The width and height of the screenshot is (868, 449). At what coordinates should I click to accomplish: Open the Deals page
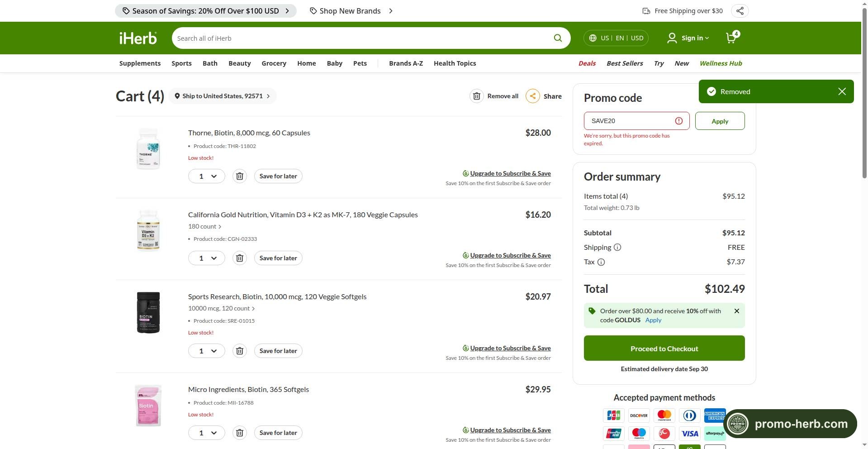pos(587,63)
